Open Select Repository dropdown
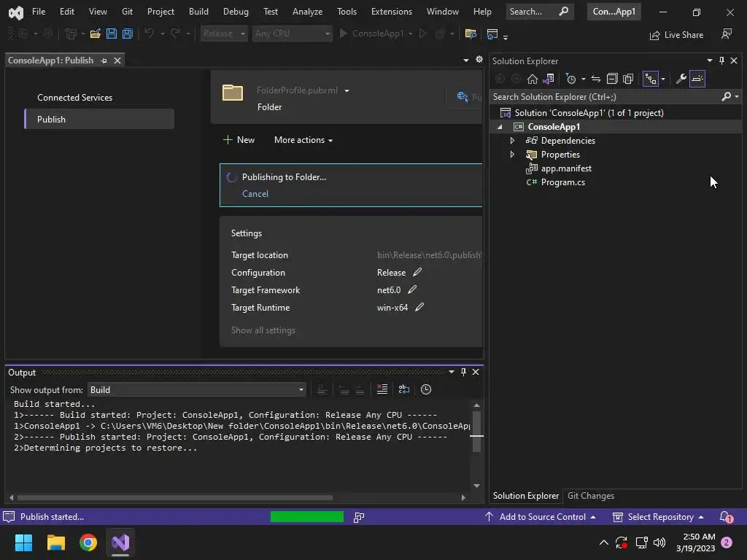The width and height of the screenshot is (747, 560). pos(659,517)
